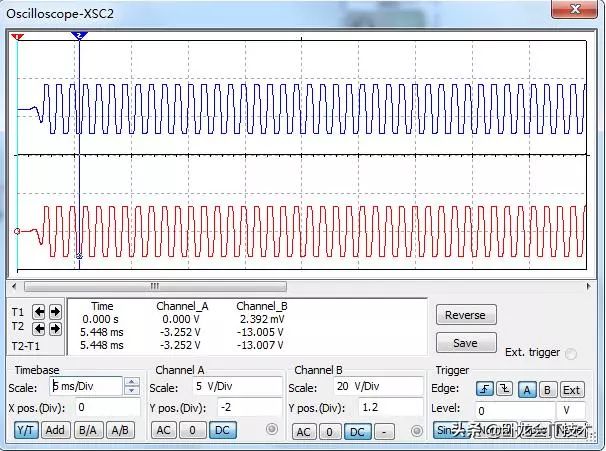Select falling edge trigger button

coord(504,389)
